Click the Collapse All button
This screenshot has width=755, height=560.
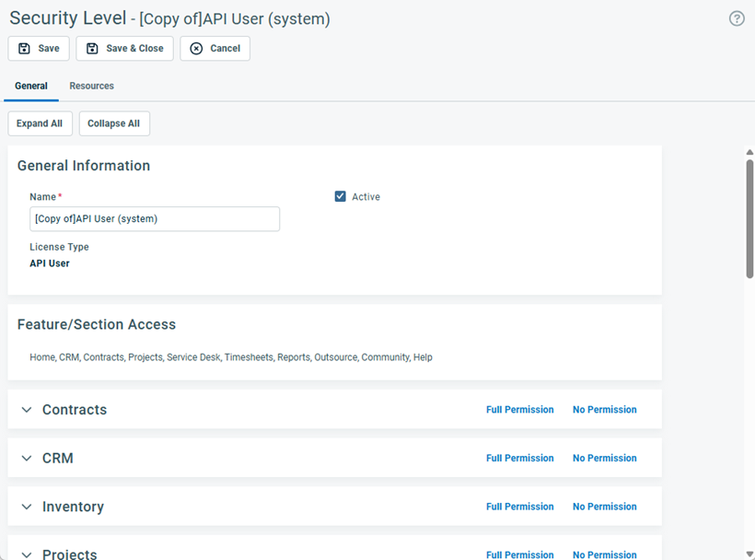click(114, 122)
